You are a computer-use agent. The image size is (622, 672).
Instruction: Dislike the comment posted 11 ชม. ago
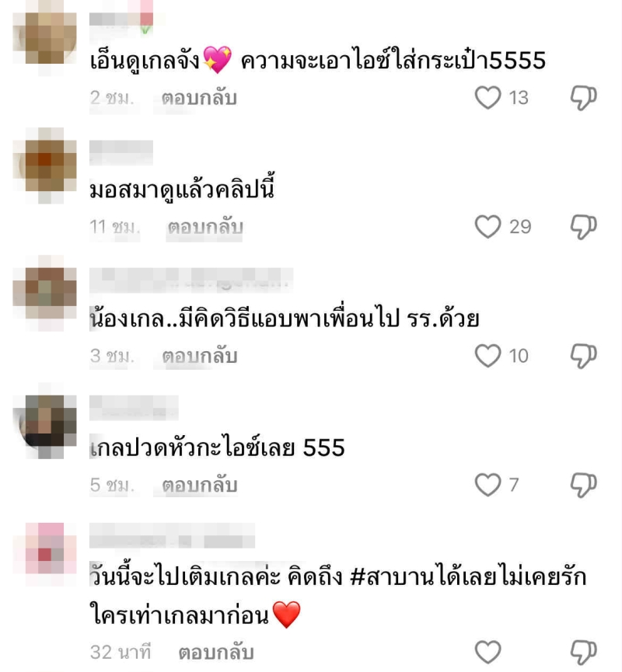(583, 227)
